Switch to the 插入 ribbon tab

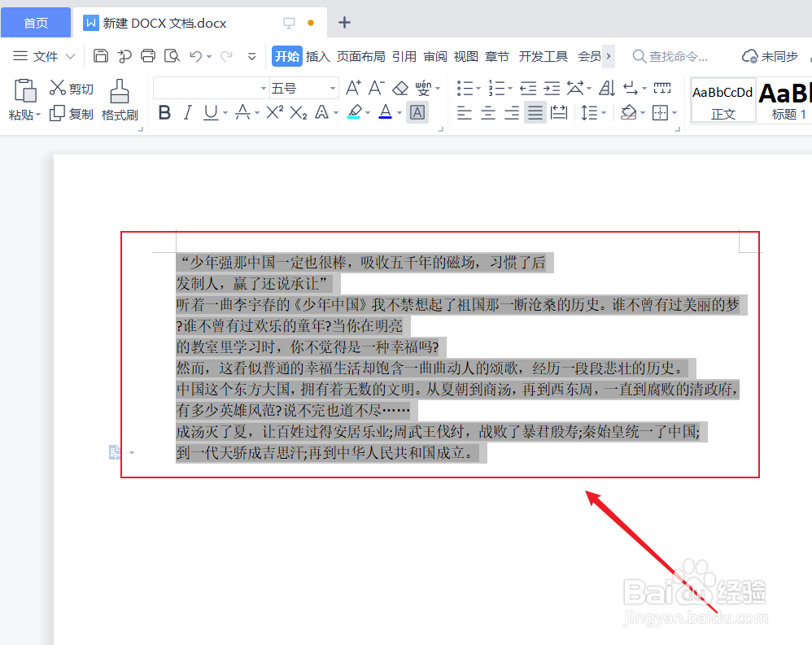tap(317, 56)
